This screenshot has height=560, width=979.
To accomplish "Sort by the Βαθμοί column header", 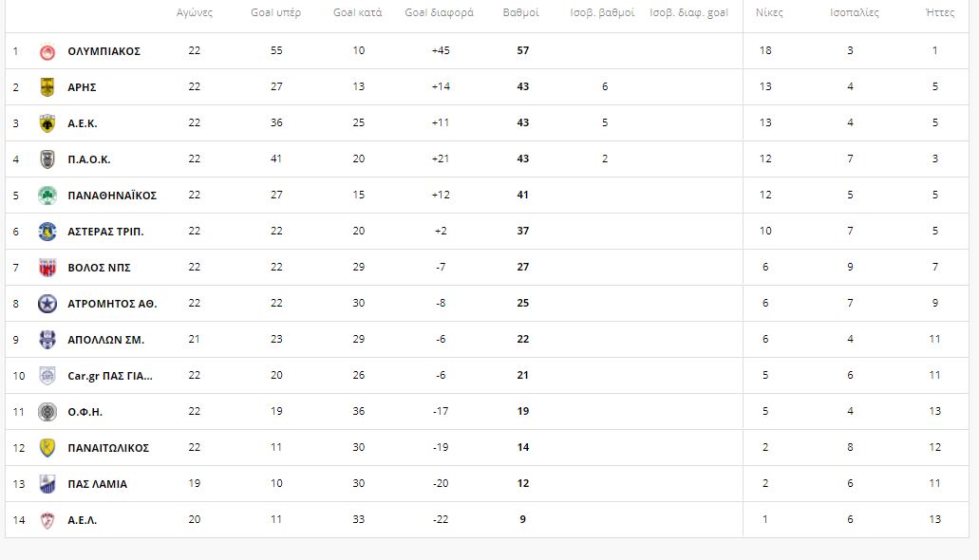I will pyautogui.click(x=520, y=12).
